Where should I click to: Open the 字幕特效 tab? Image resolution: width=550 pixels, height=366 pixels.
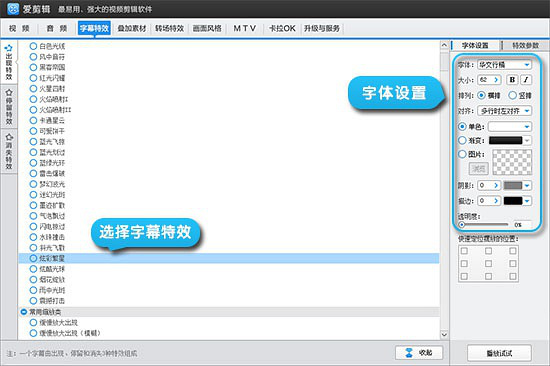(94, 28)
